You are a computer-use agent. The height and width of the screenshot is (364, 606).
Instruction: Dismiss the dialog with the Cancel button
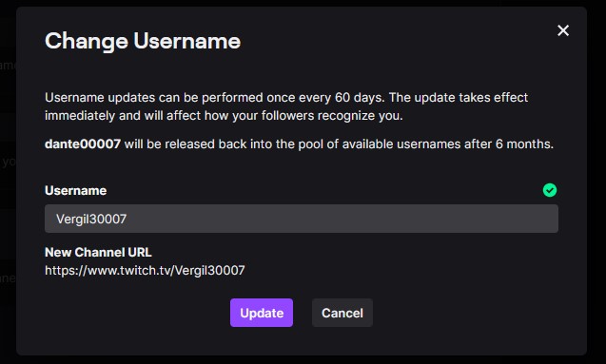pyautogui.click(x=342, y=313)
